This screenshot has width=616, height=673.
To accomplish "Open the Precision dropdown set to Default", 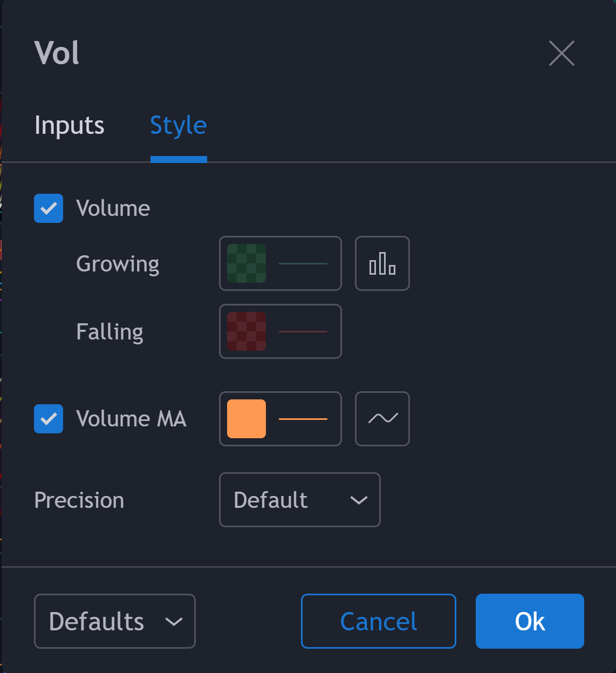I will coord(299,500).
